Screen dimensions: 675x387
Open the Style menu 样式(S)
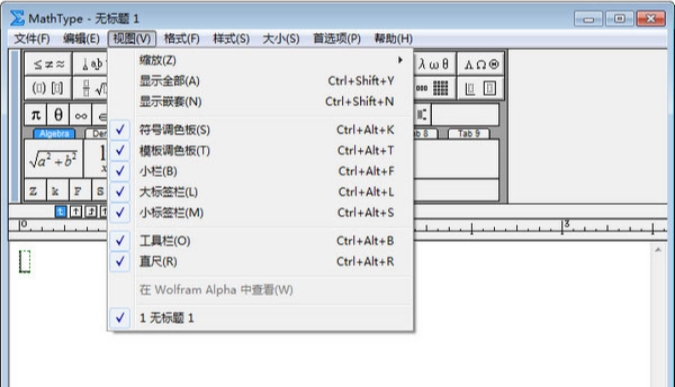(231, 39)
